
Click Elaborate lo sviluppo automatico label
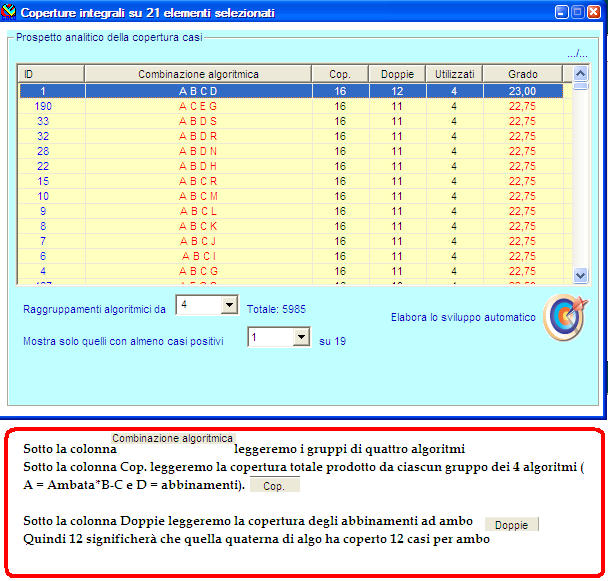(x=463, y=317)
